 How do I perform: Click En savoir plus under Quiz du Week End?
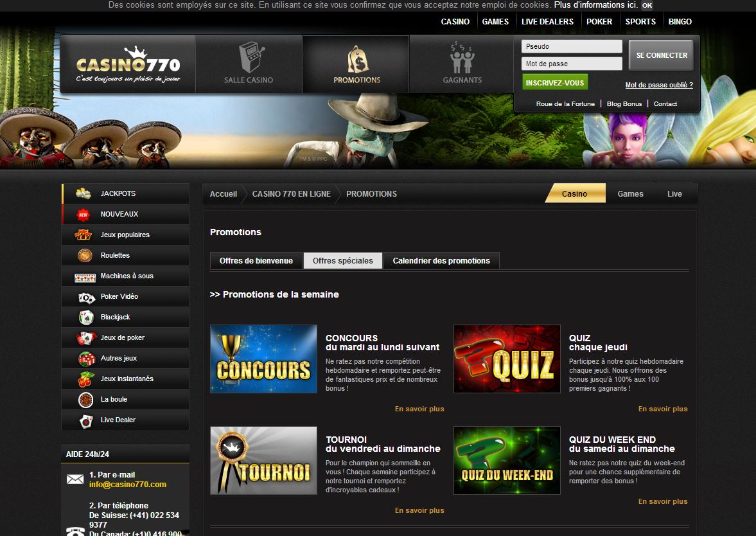663,501
